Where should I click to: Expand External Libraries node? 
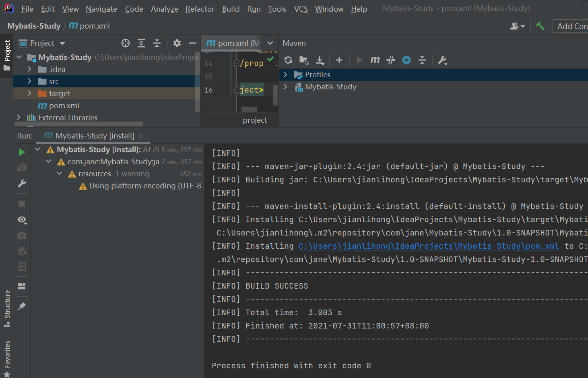19,118
